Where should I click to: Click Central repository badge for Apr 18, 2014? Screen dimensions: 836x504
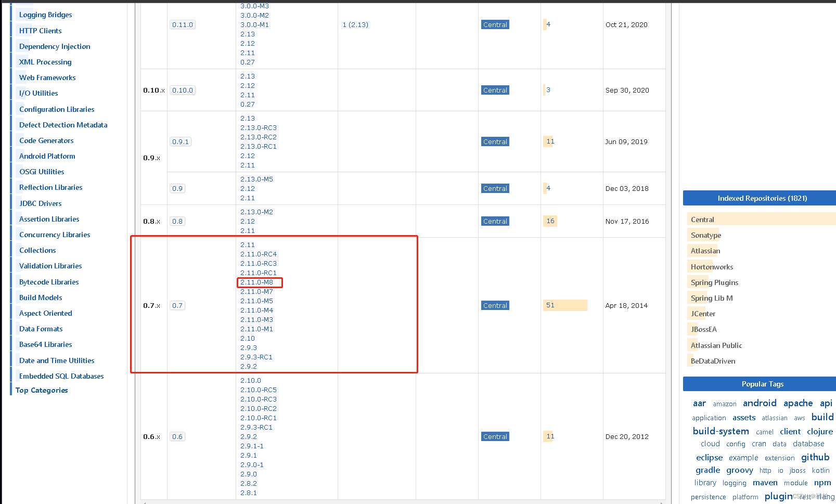pos(495,305)
